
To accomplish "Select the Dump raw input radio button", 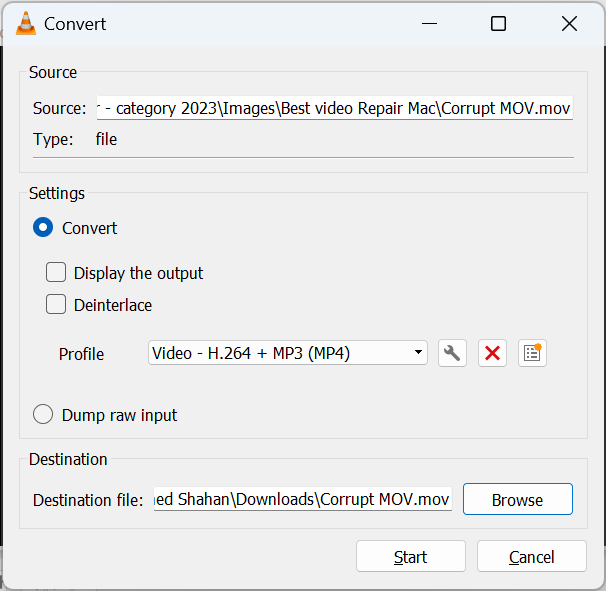I will [x=43, y=414].
